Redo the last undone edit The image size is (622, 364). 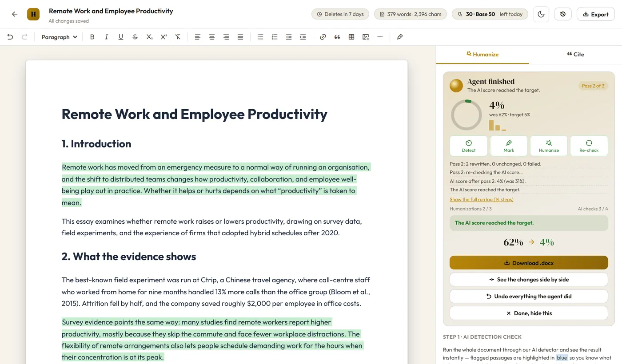[x=24, y=37]
